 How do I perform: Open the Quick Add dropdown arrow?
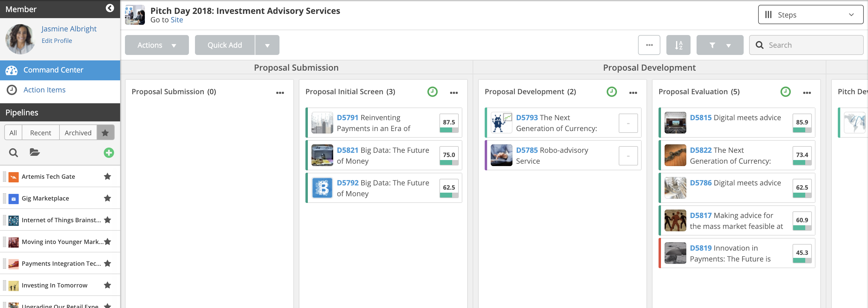[267, 45]
